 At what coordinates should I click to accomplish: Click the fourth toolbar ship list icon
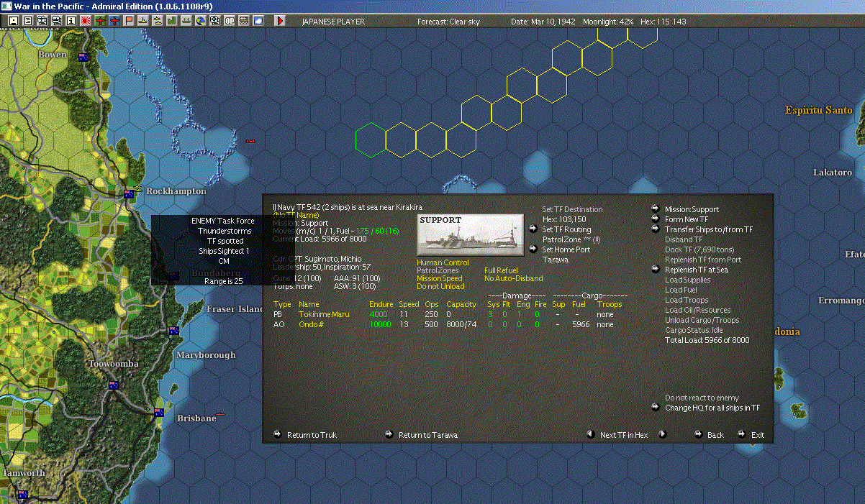[56, 21]
